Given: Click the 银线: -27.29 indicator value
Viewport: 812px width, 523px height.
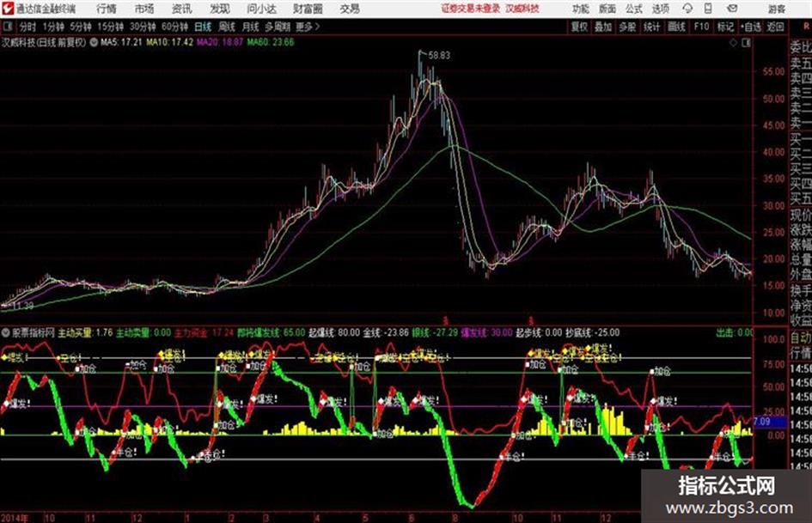Looking at the screenshot, I should 435,332.
